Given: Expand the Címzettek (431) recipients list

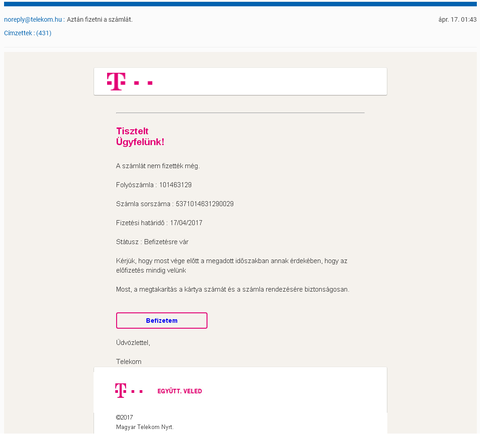Looking at the screenshot, I should pos(28,33).
